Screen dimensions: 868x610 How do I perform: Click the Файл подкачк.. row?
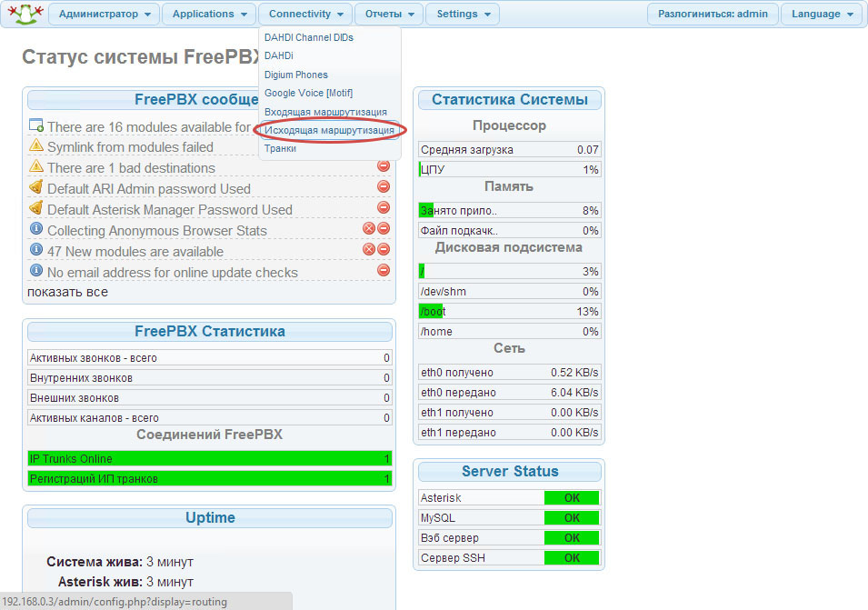tap(509, 230)
